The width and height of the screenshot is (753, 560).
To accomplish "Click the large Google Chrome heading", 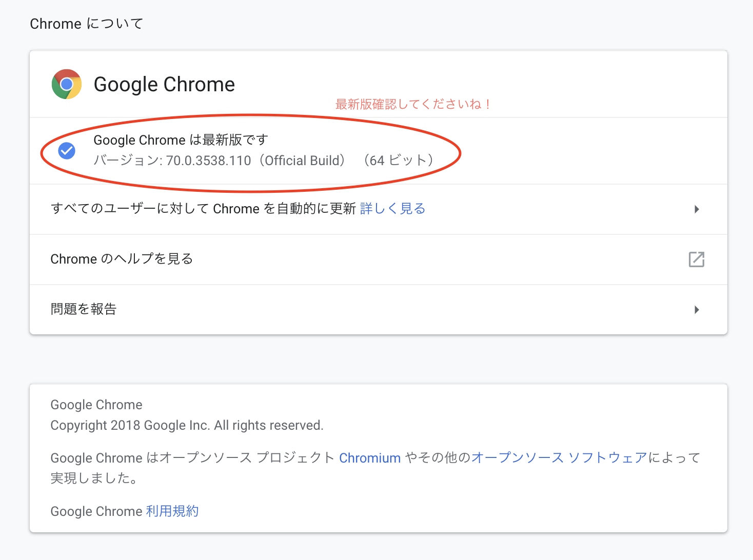I will (x=164, y=84).
